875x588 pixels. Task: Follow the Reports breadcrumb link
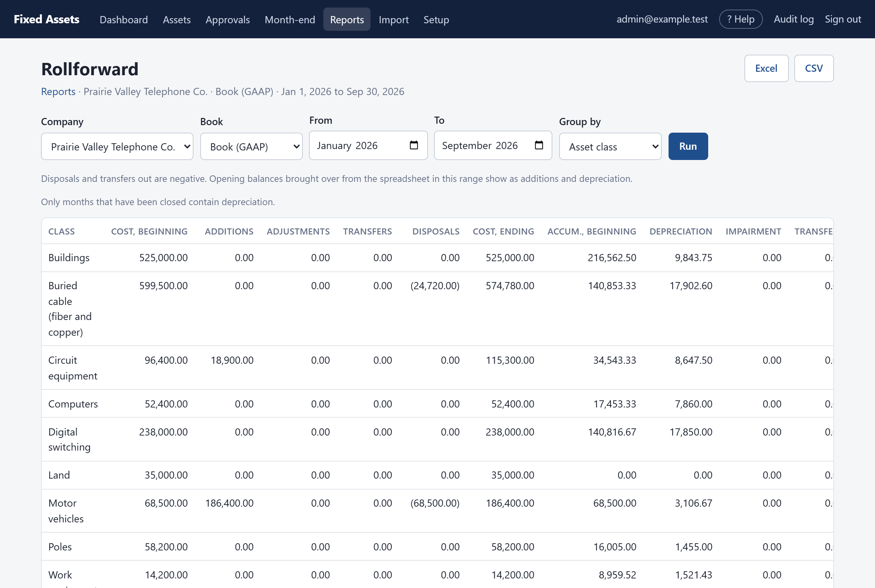[58, 92]
